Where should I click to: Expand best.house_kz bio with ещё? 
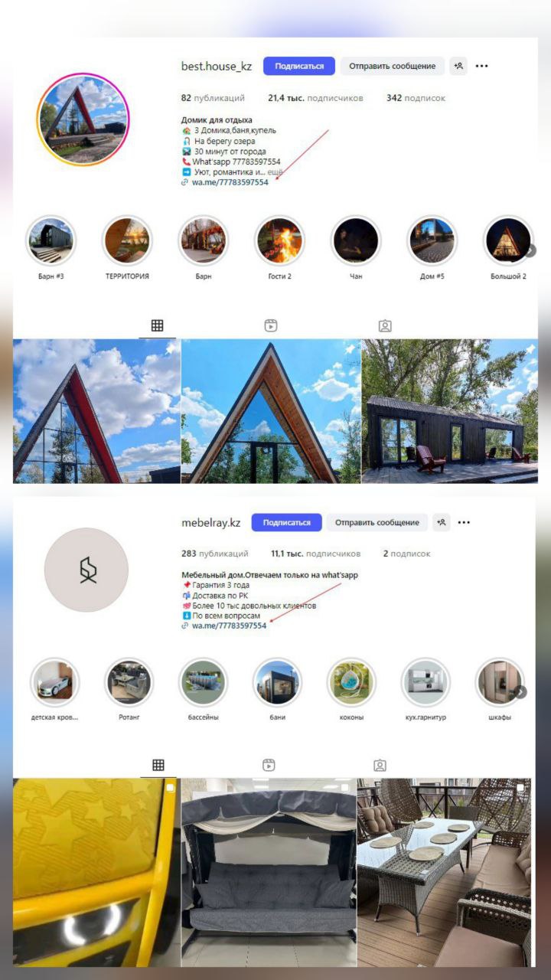tap(275, 172)
